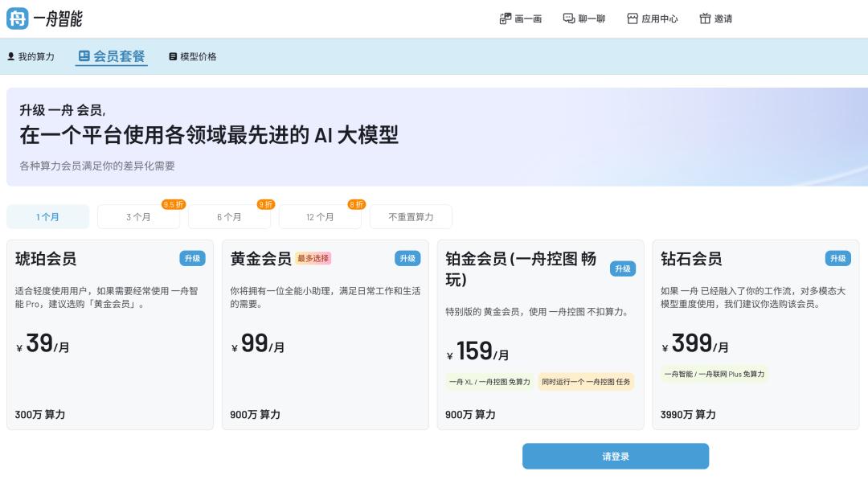Open 邀请 invite page

pyautogui.click(x=716, y=18)
